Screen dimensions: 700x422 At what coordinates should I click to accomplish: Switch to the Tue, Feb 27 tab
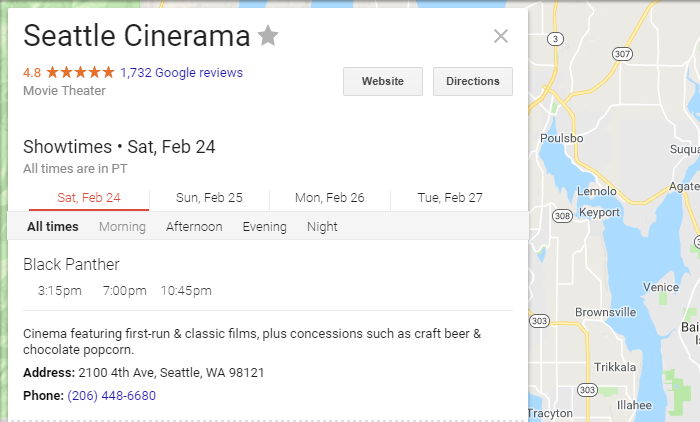coord(450,197)
